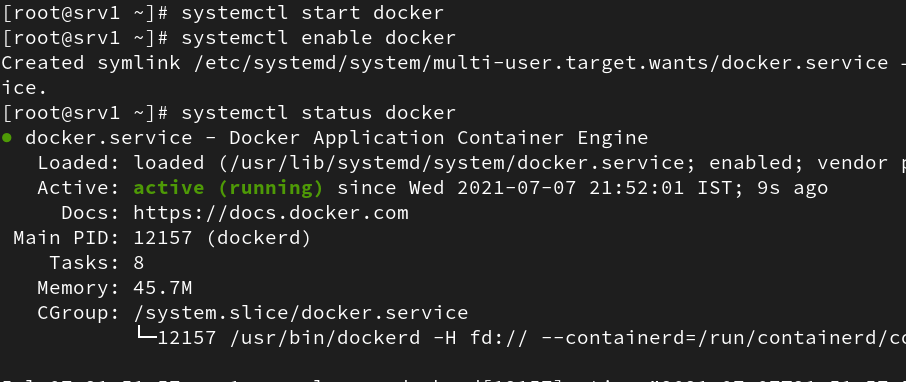Click the Main PID value 12157 (dockerd)
The height and width of the screenshot is (382, 906).
pyautogui.click(x=222, y=238)
